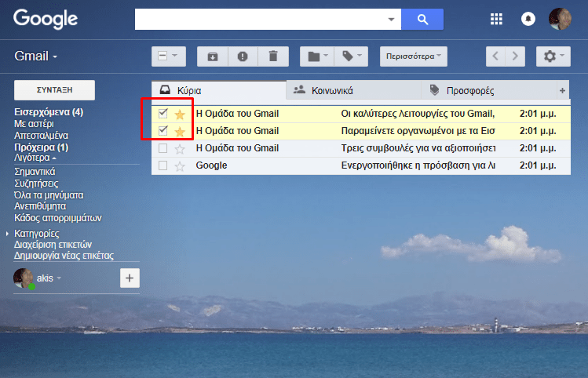
Task: Click the Google logo
Action: pyautogui.click(x=46, y=19)
